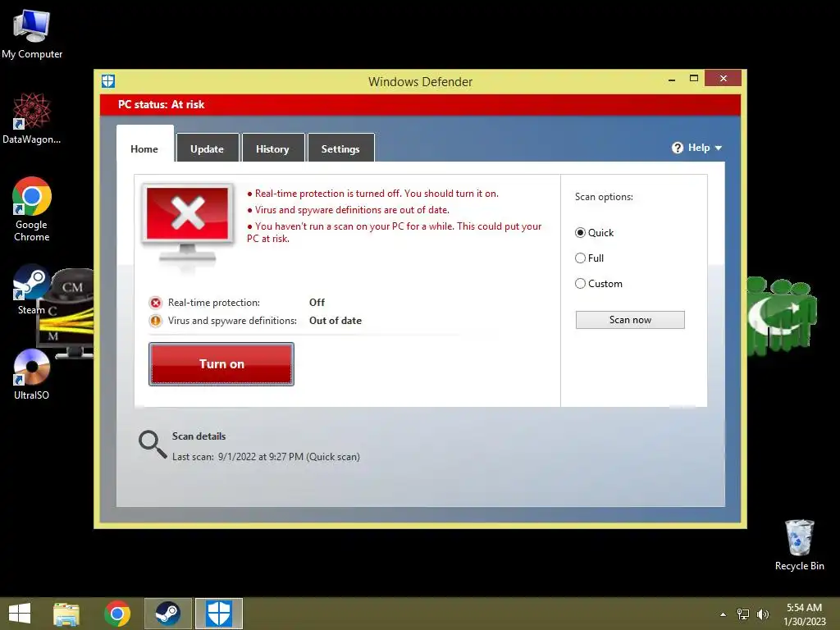Select the Full scan option
The height and width of the screenshot is (630, 840).
click(589, 258)
